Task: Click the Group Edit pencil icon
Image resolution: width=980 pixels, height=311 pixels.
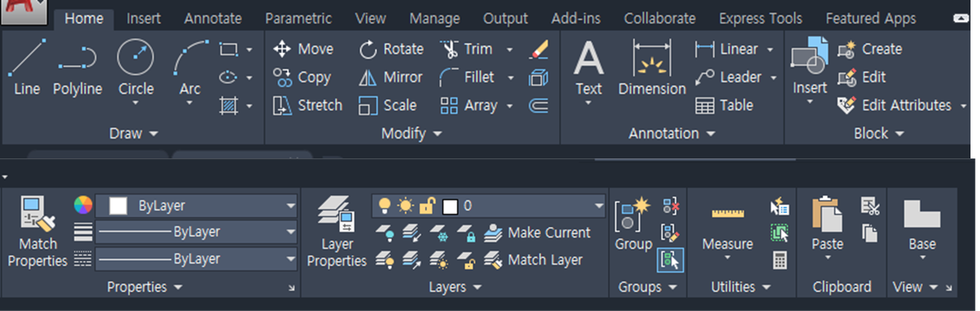Action: [x=671, y=233]
